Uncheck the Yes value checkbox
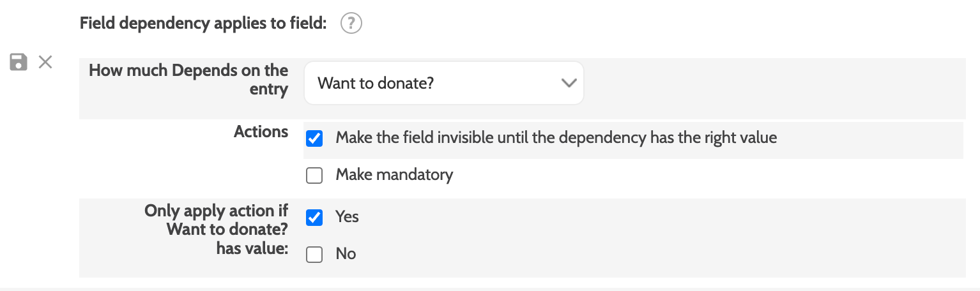This screenshot has width=980, height=291. coord(314,218)
